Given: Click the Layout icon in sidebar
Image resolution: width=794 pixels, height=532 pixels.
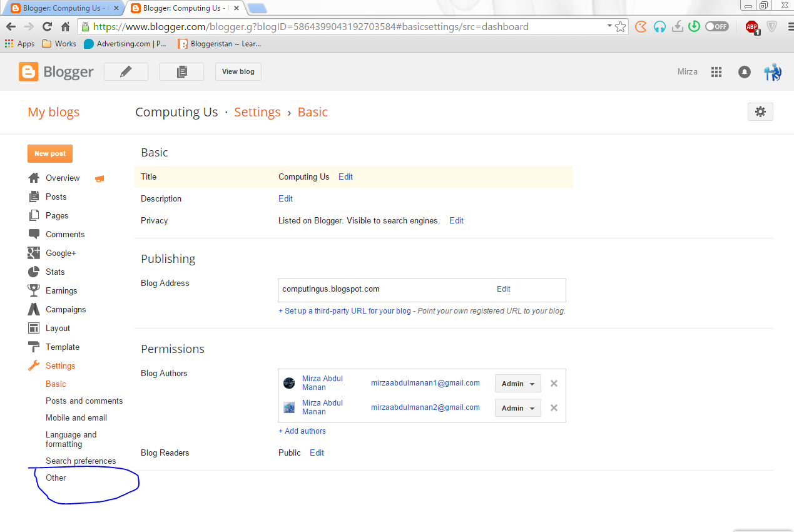Looking at the screenshot, I should pyautogui.click(x=34, y=328).
